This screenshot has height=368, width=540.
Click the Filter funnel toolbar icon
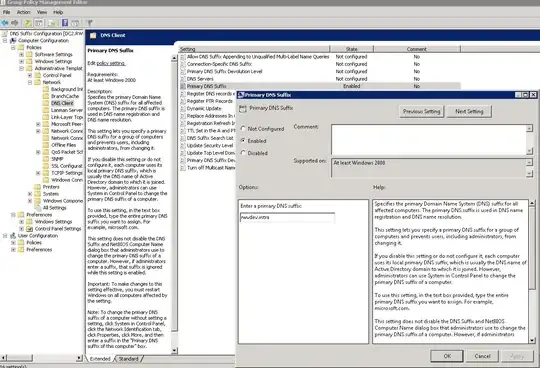point(90,23)
